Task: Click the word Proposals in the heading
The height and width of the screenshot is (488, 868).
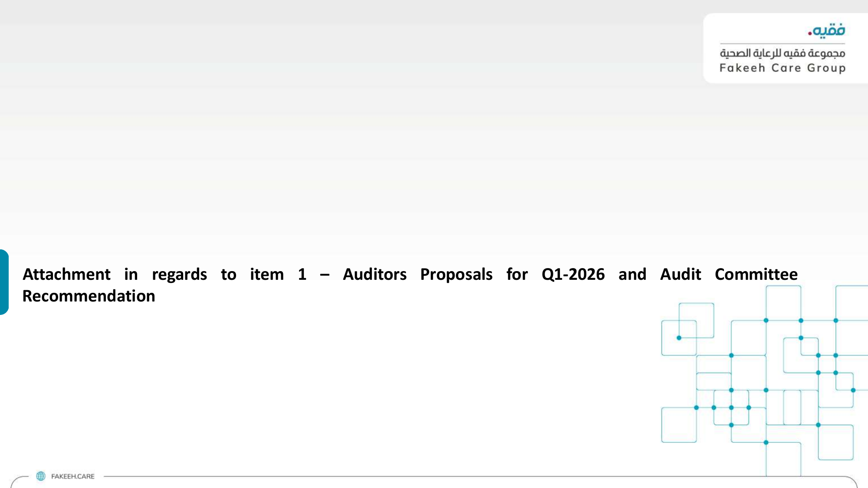Action: coord(456,275)
